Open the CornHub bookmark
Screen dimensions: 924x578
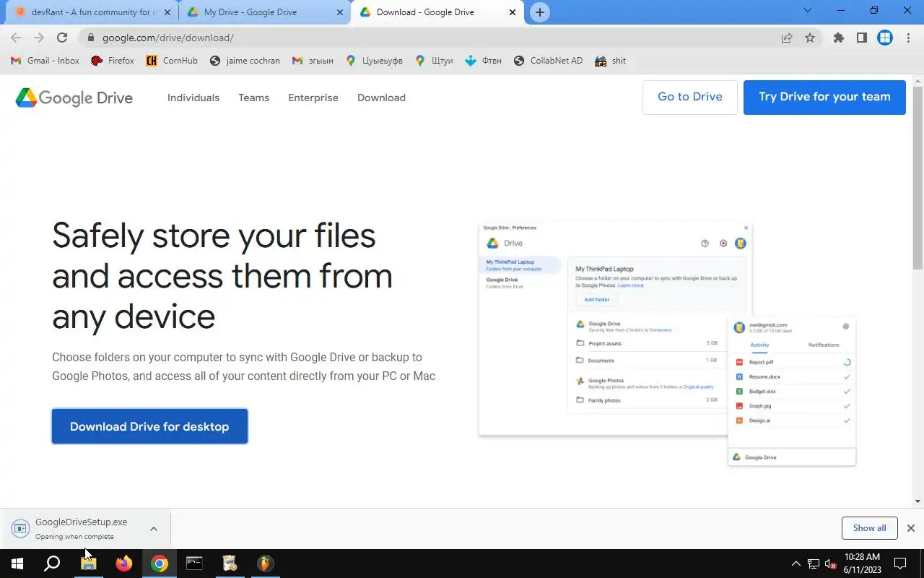tap(172, 61)
